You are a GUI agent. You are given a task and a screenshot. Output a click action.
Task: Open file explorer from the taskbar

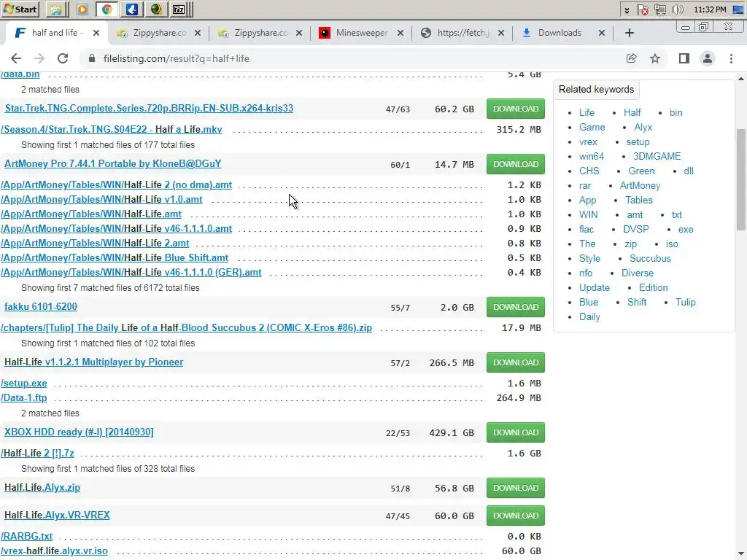(56, 9)
